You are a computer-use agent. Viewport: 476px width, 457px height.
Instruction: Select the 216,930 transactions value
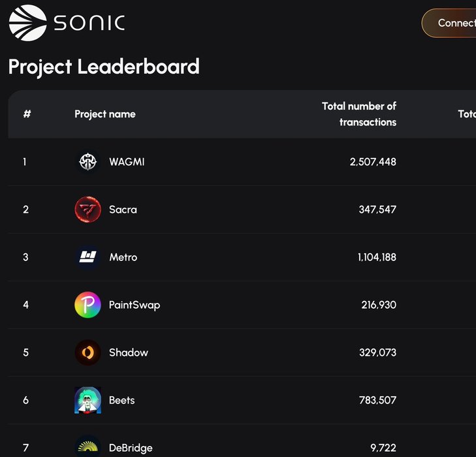(379, 305)
